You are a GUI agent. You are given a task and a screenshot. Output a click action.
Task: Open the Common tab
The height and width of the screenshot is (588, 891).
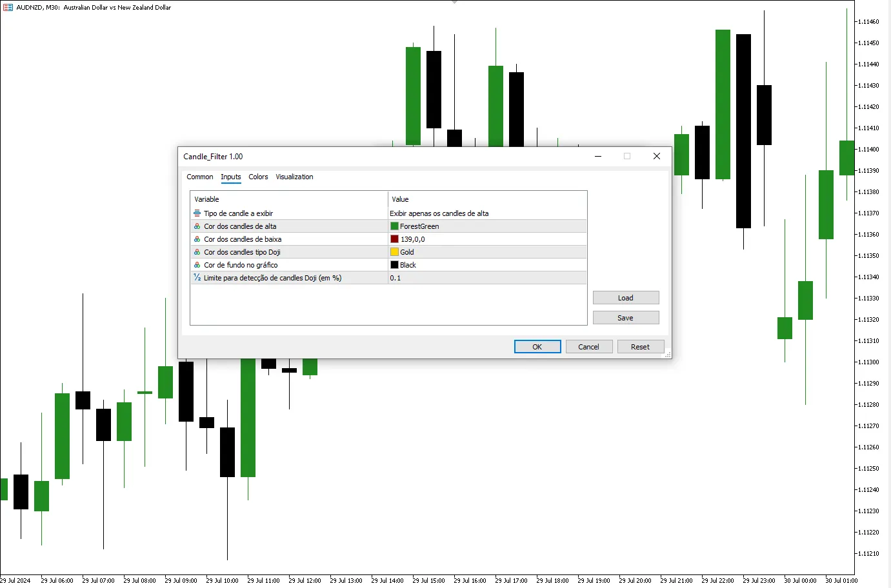click(200, 177)
